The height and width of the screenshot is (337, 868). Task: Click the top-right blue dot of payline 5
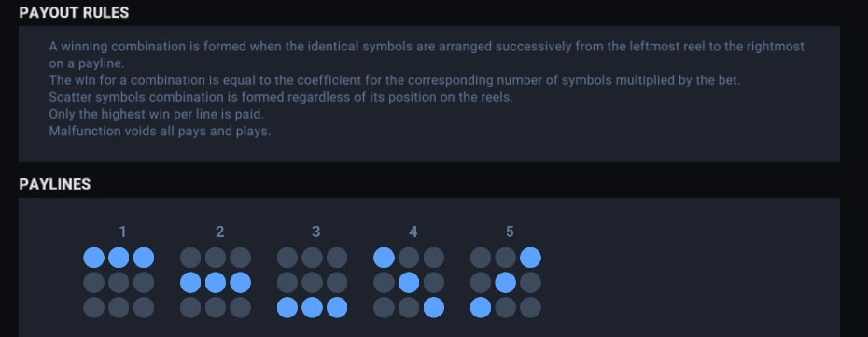click(530, 258)
